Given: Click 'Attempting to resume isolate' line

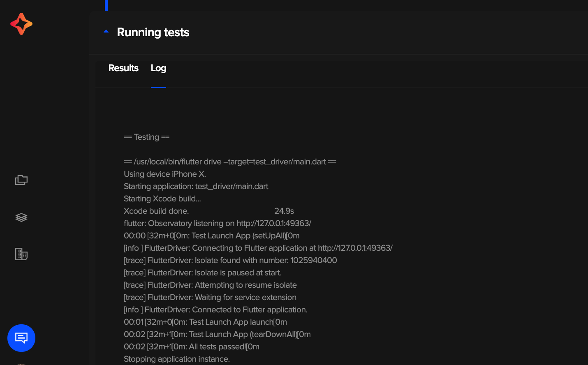Looking at the screenshot, I should click(210, 285).
